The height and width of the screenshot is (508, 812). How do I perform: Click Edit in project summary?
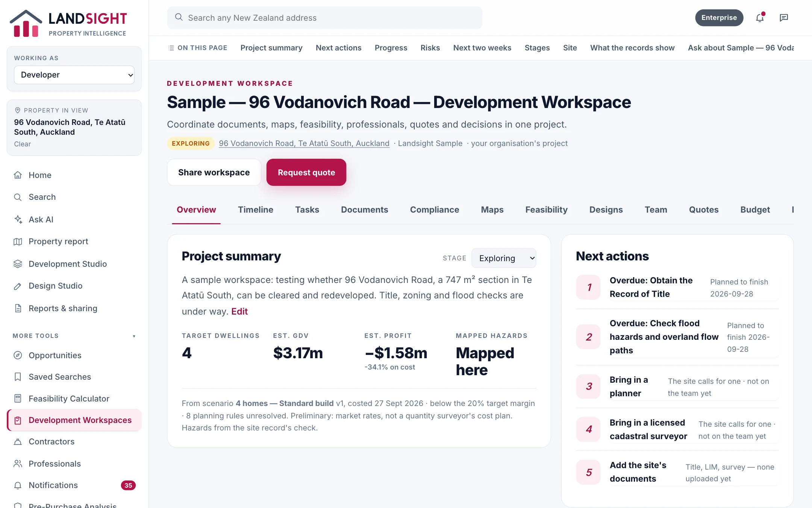[x=239, y=311]
